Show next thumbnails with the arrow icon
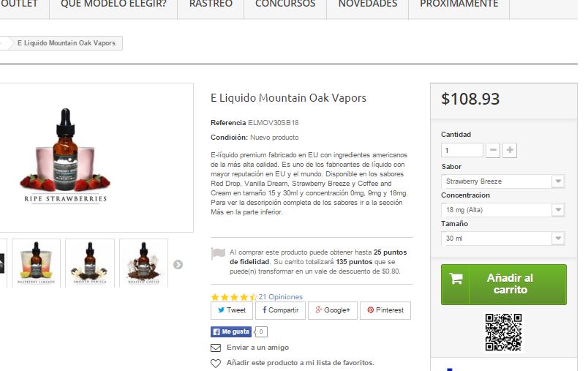This screenshot has height=371, width=588. coord(178,265)
